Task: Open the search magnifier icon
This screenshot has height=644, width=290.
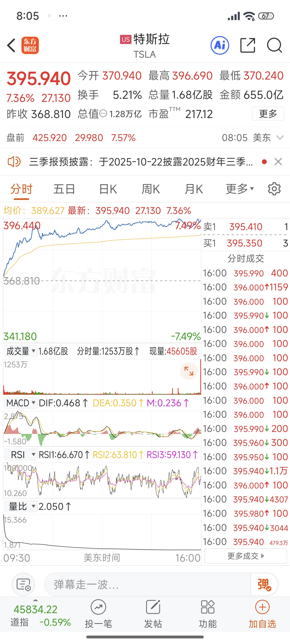Action: click(275, 46)
